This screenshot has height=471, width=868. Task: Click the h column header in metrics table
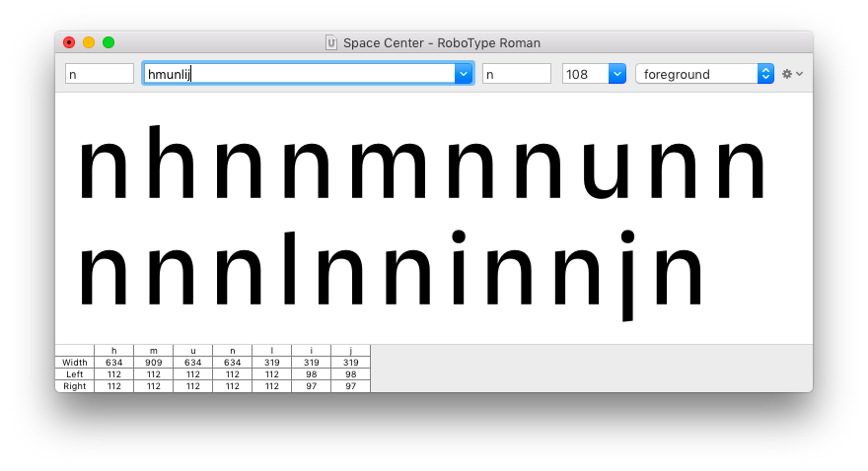[x=114, y=351]
